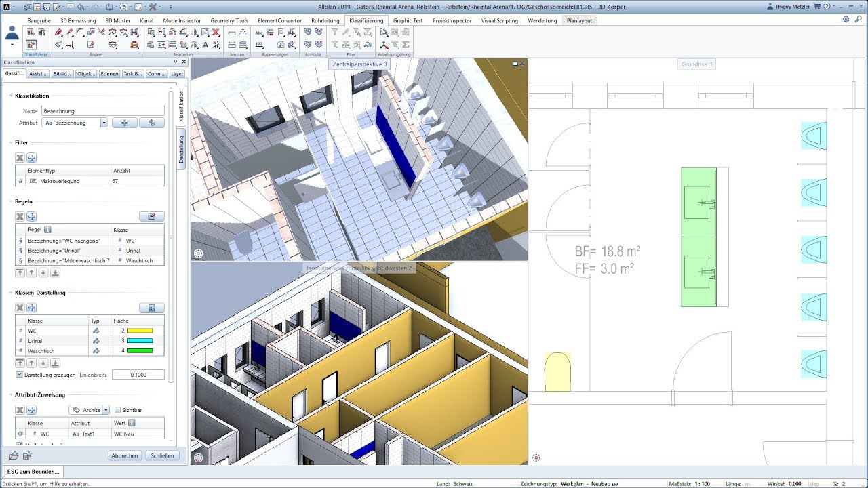Click the open favorites folder icon at panel bottom
This screenshot has width=868, height=488.
pyautogui.click(x=14, y=455)
